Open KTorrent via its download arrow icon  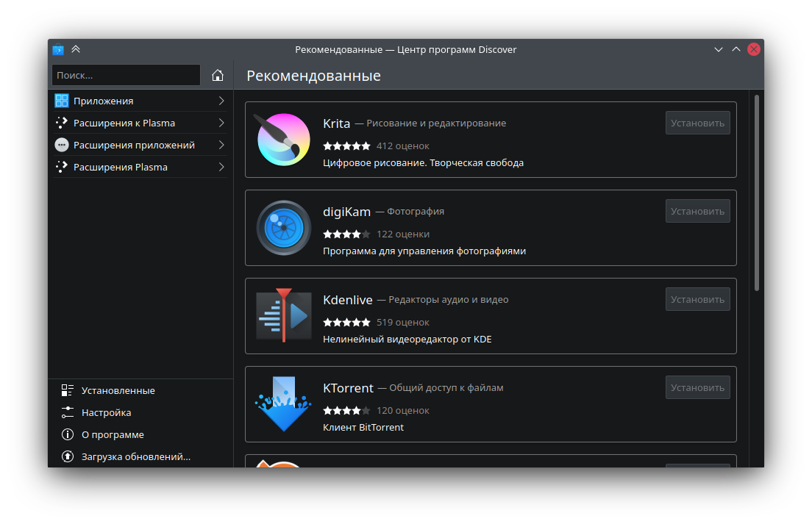click(x=283, y=404)
